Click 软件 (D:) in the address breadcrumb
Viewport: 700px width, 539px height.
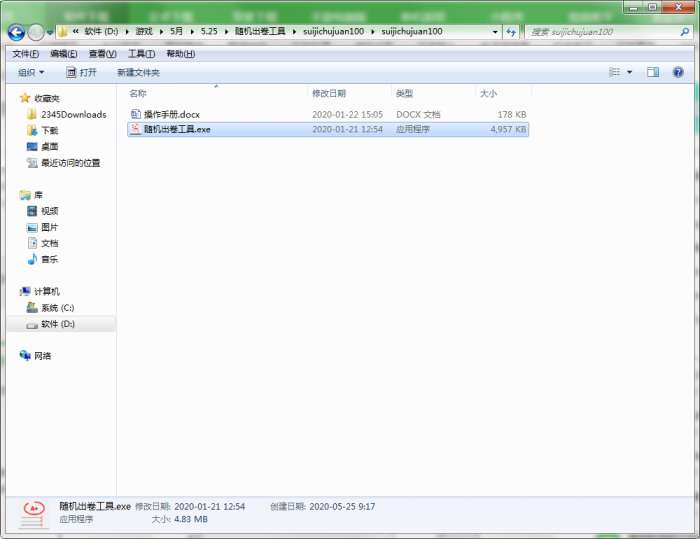101,32
